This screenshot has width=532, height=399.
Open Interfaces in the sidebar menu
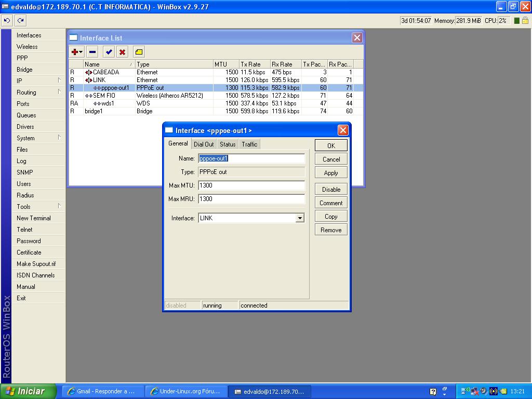tap(38, 35)
